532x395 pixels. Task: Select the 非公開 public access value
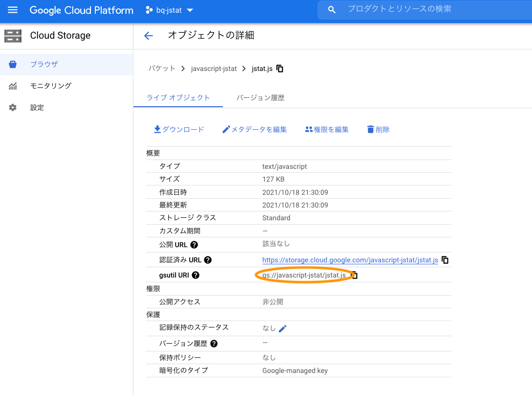272,302
